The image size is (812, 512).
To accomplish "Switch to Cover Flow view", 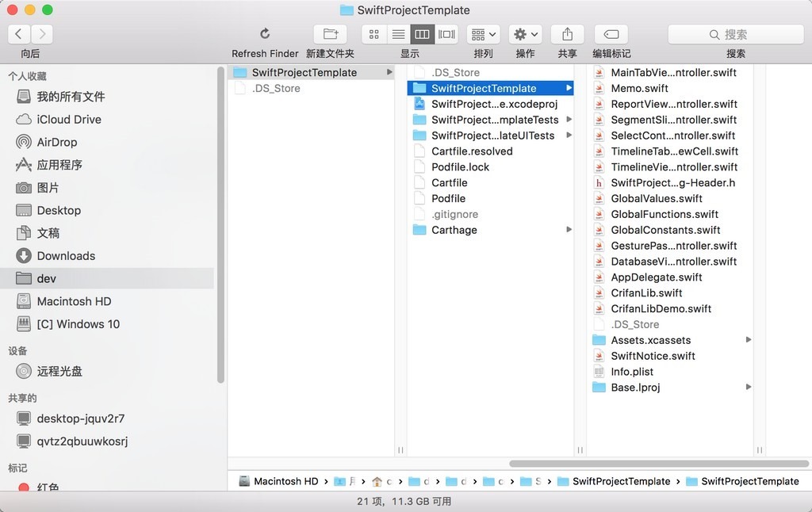I will (446, 34).
